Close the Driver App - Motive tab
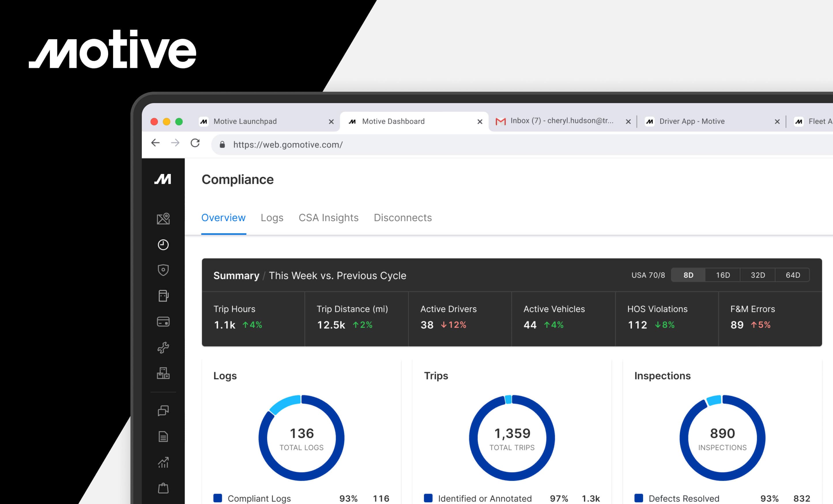 [777, 122]
